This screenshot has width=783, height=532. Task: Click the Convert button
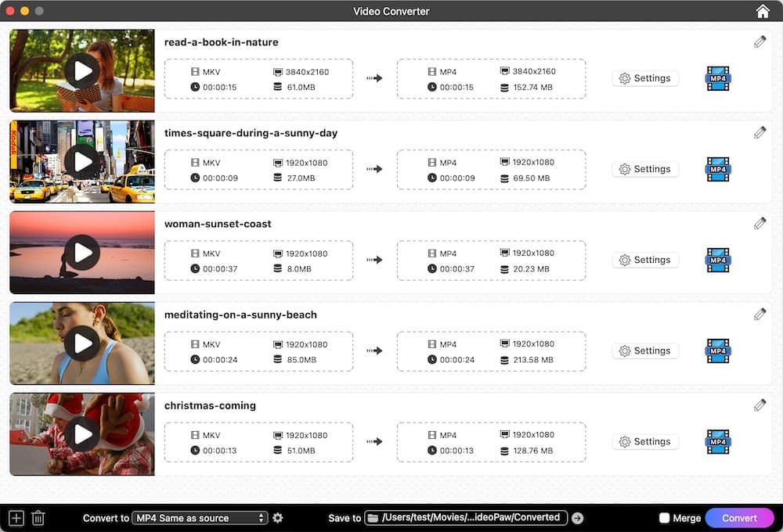[x=739, y=517]
